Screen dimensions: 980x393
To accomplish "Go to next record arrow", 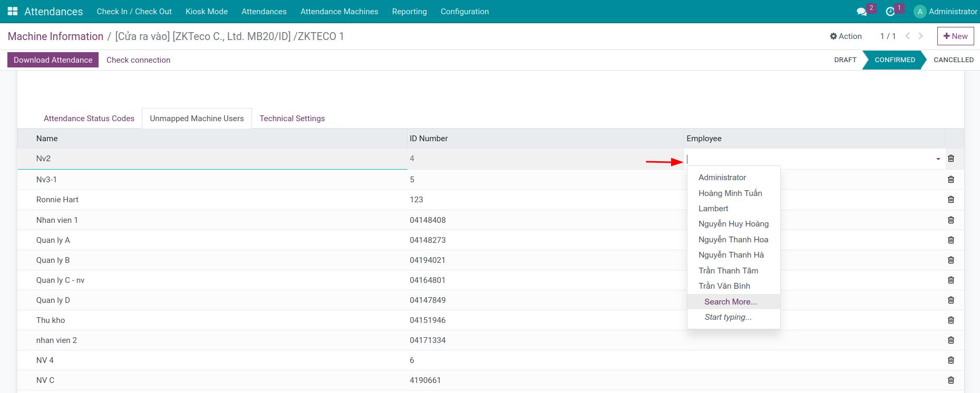I will coord(921,36).
